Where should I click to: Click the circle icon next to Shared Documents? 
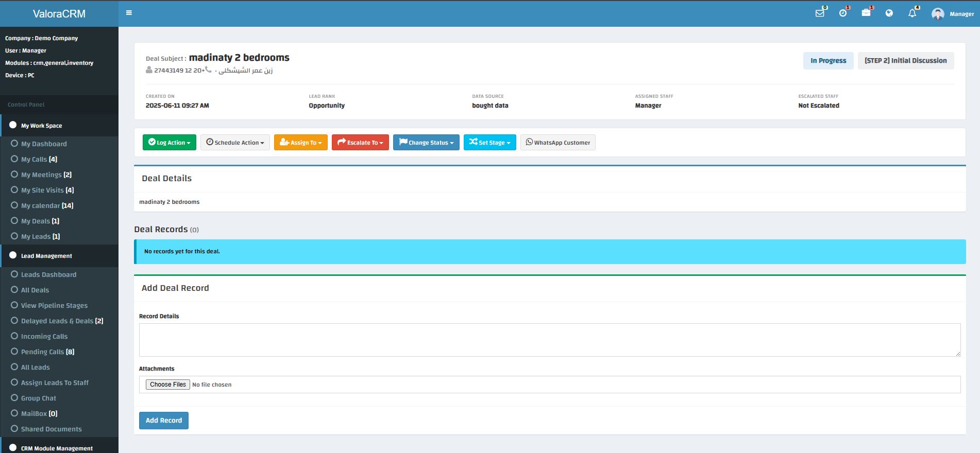(14, 429)
